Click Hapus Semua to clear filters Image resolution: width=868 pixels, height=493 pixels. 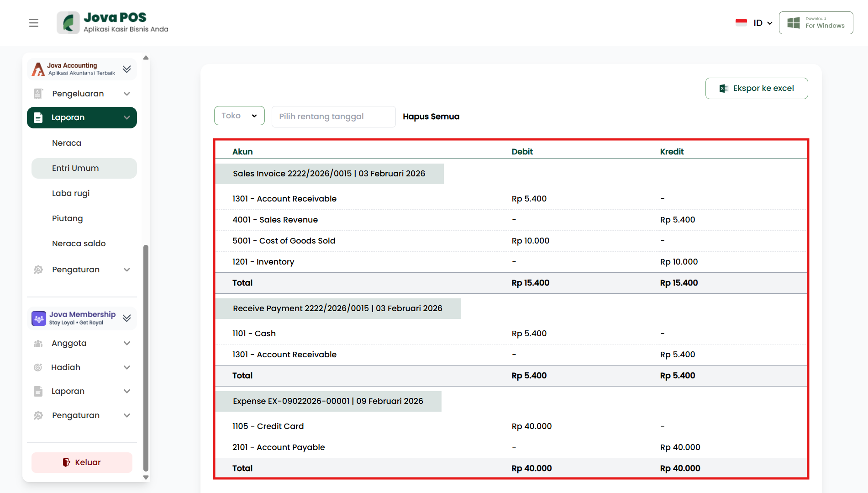pos(431,117)
